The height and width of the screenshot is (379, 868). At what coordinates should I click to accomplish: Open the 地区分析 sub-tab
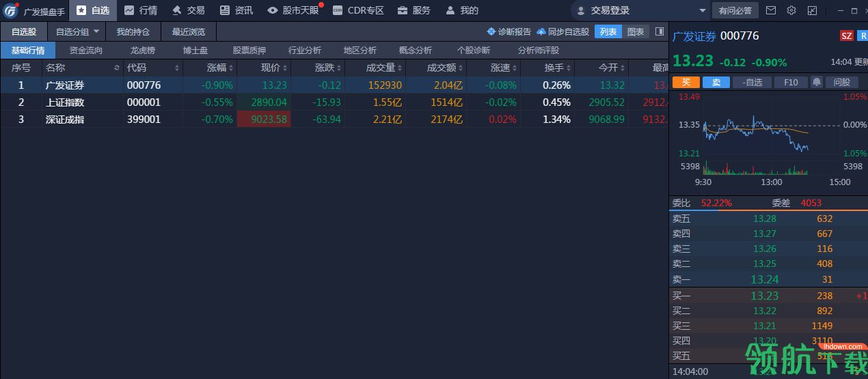(x=360, y=50)
